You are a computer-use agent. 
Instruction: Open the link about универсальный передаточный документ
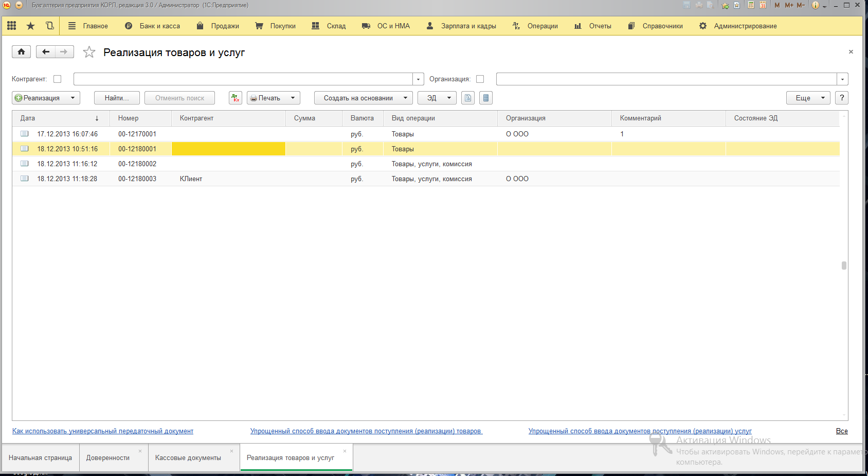pyautogui.click(x=103, y=431)
